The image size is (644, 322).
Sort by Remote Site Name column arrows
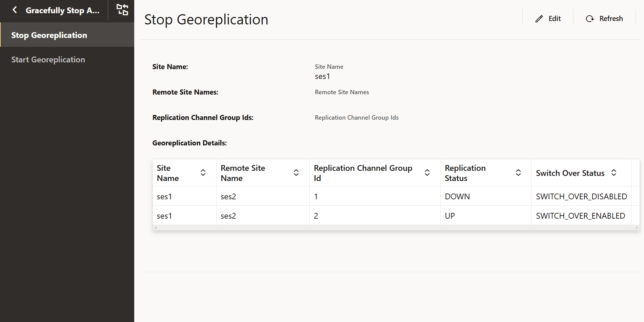[x=296, y=173]
